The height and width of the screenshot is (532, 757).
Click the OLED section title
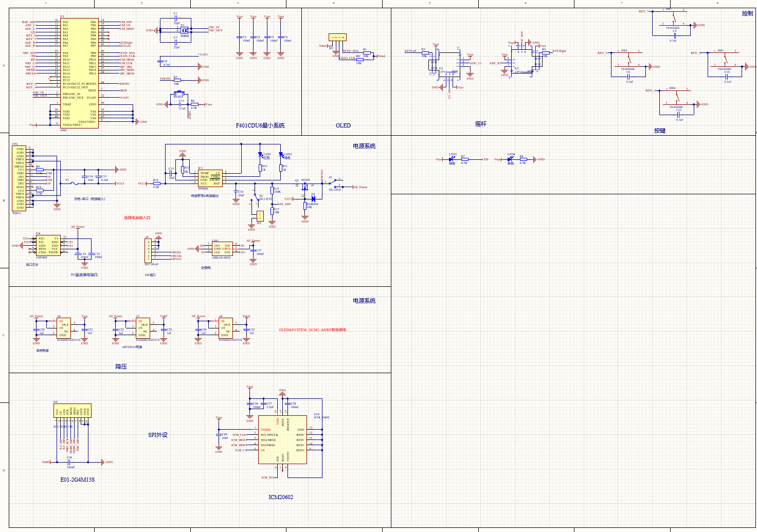[x=343, y=125]
